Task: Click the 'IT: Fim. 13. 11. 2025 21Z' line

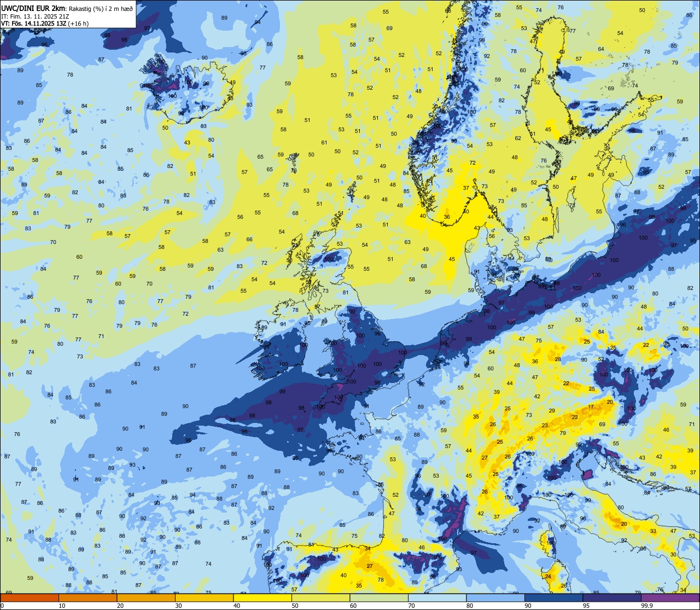Action: point(34,16)
